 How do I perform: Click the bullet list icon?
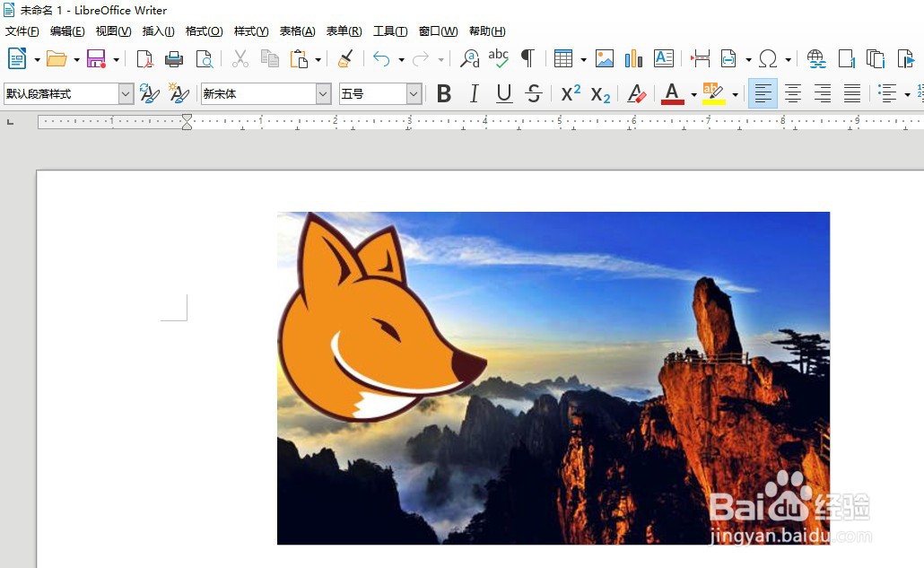[887, 93]
